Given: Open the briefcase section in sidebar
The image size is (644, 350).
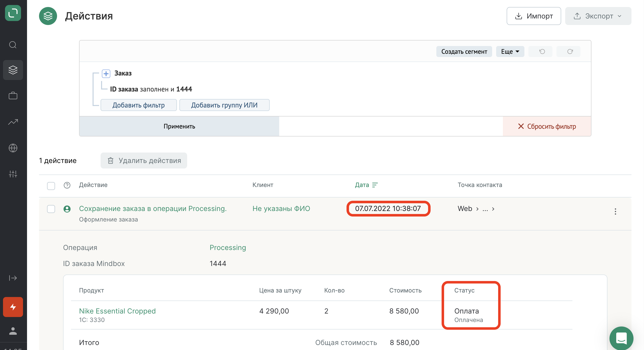Looking at the screenshot, I should click(13, 96).
